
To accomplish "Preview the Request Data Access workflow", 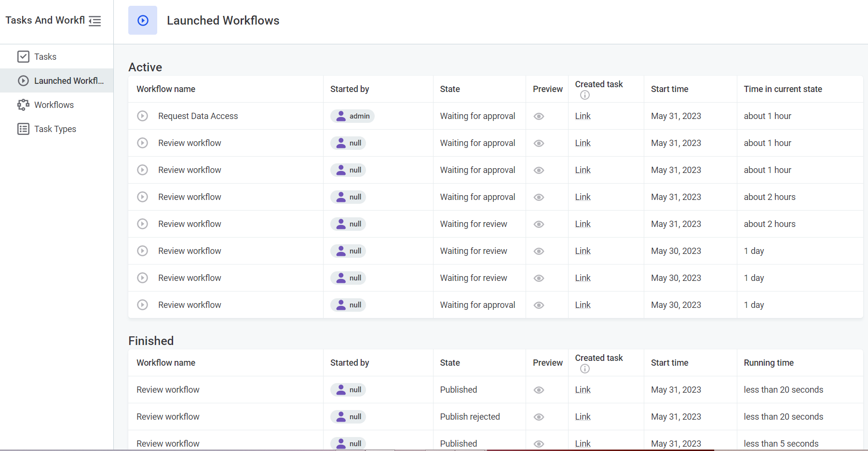I will pos(539,117).
